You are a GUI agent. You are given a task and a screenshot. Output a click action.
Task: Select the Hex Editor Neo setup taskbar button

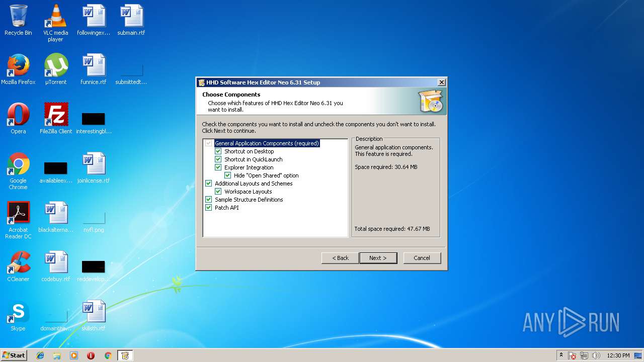[125, 355]
